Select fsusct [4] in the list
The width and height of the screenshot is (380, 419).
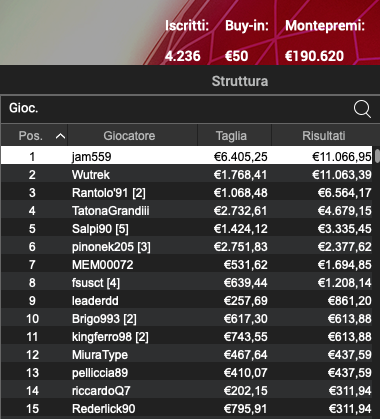[187, 283]
